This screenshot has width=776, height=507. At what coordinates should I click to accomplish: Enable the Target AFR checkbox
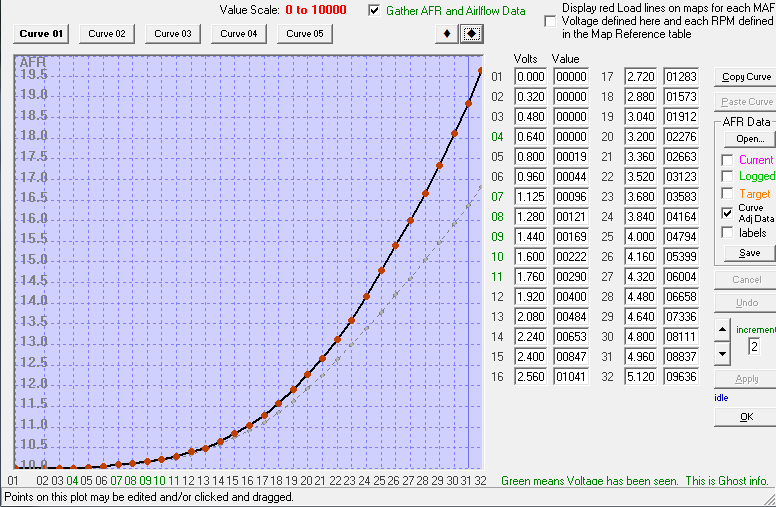pos(727,194)
